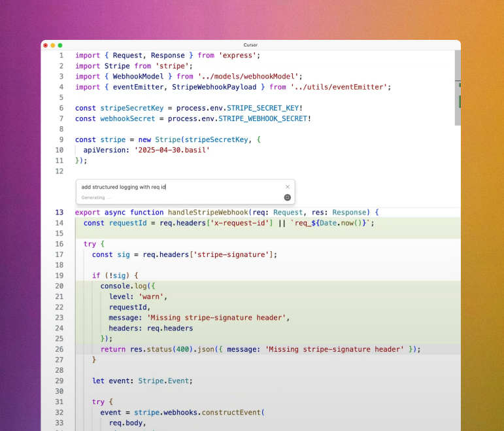504x431 pixels.
Task: Click req.body on line 33
Action: (x=126, y=423)
